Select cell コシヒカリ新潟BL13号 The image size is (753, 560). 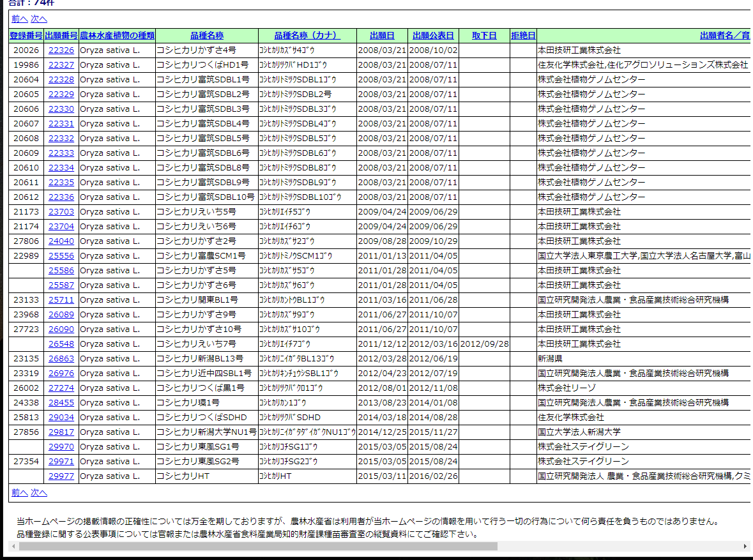pyautogui.click(x=207, y=359)
